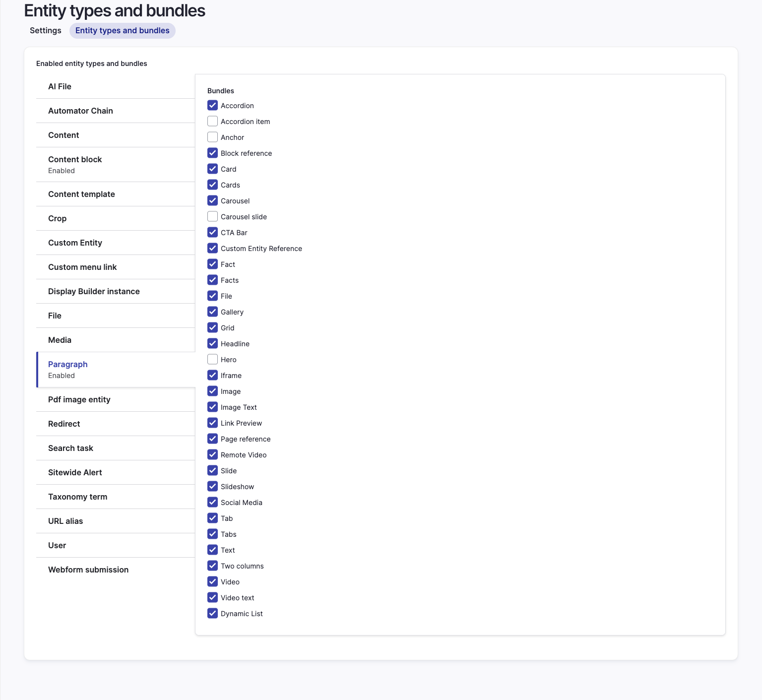Select the Sitewide Alert tab

point(116,472)
